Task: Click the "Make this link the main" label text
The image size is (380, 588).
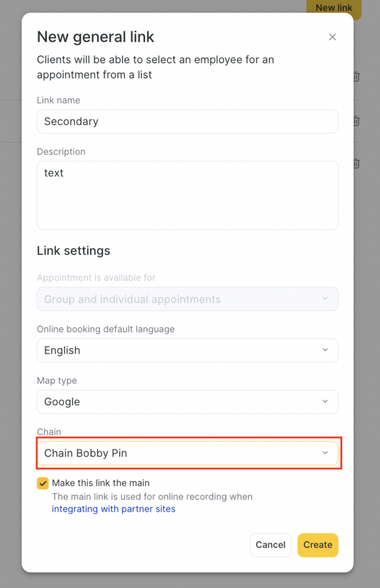Action: coord(100,483)
